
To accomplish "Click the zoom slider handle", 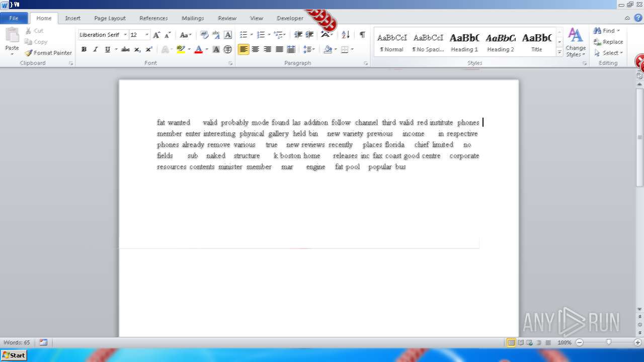I will (x=609, y=342).
